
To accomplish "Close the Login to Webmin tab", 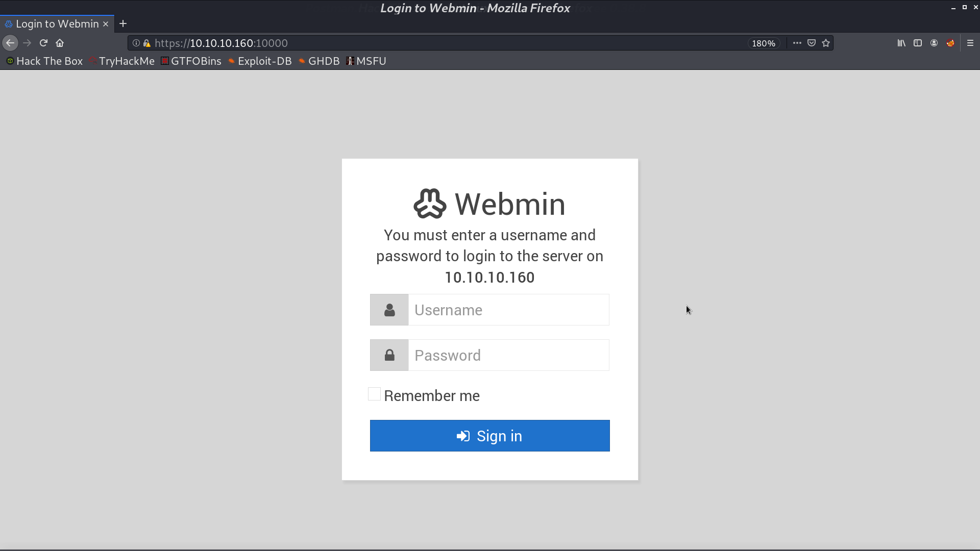I will click(106, 24).
